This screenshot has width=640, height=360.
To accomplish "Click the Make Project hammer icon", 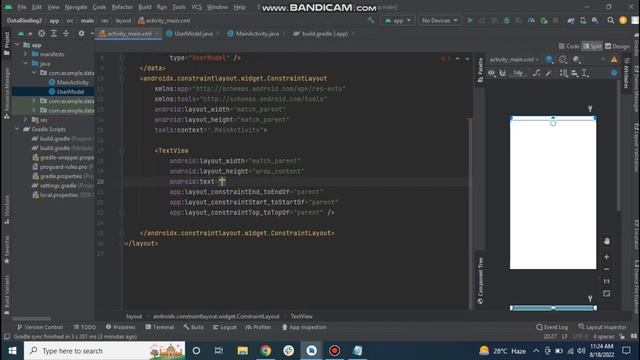I will (371, 20).
